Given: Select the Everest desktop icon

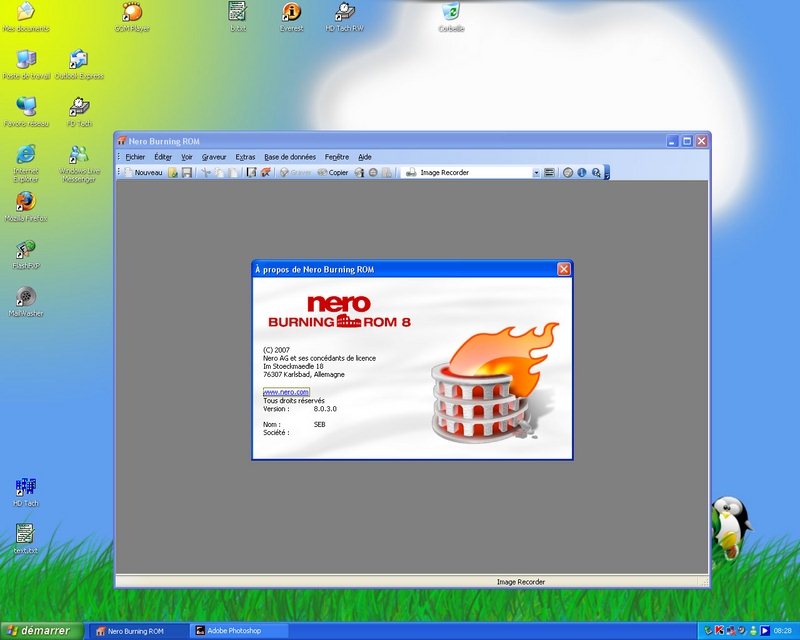Looking at the screenshot, I should point(291,17).
